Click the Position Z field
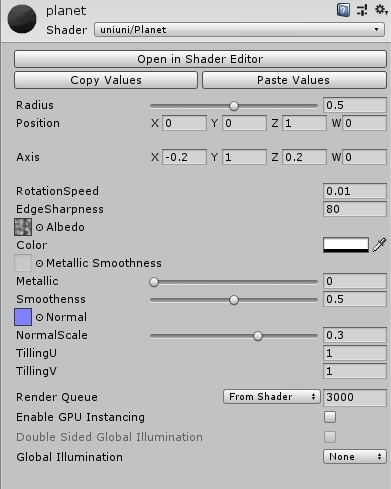 pos(304,123)
